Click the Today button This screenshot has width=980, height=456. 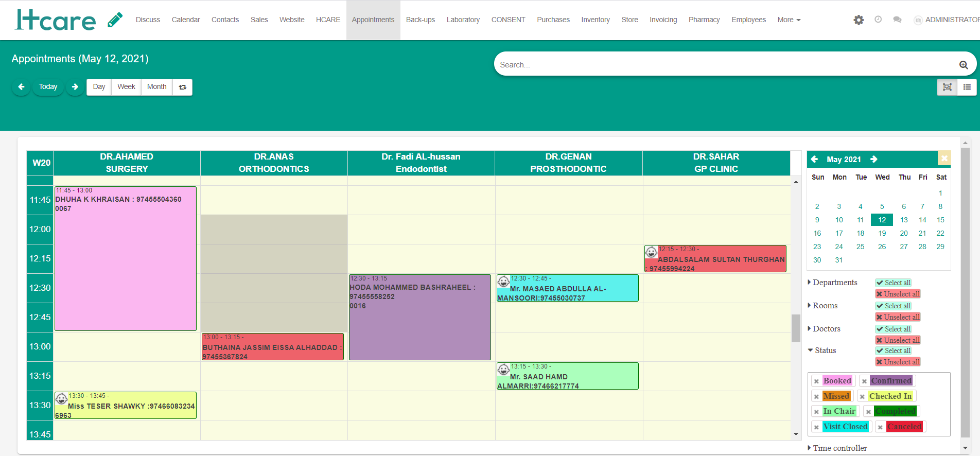pyautogui.click(x=48, y=87)
